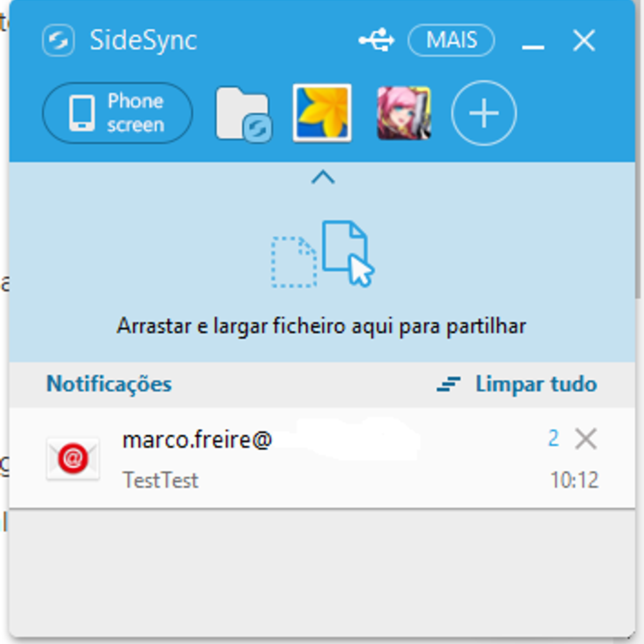
Task: Click the Arrastar e largar ficheiro text area
Action: pyautogui.click(x=321, y=326)
